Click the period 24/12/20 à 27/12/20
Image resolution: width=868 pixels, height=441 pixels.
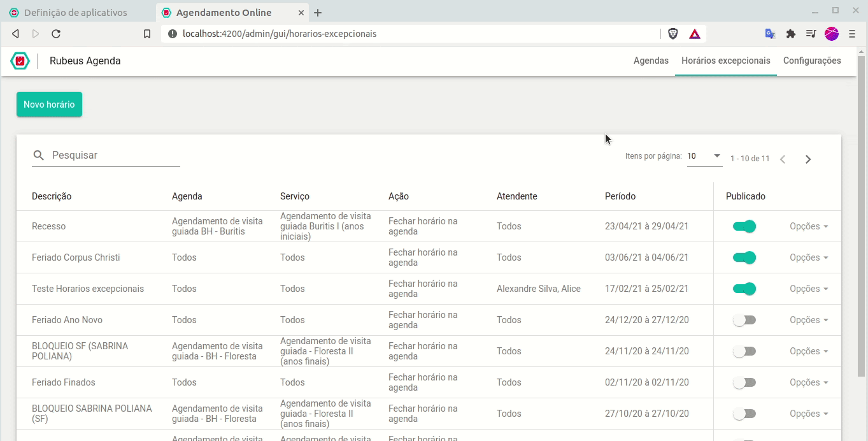pos(647,320)
